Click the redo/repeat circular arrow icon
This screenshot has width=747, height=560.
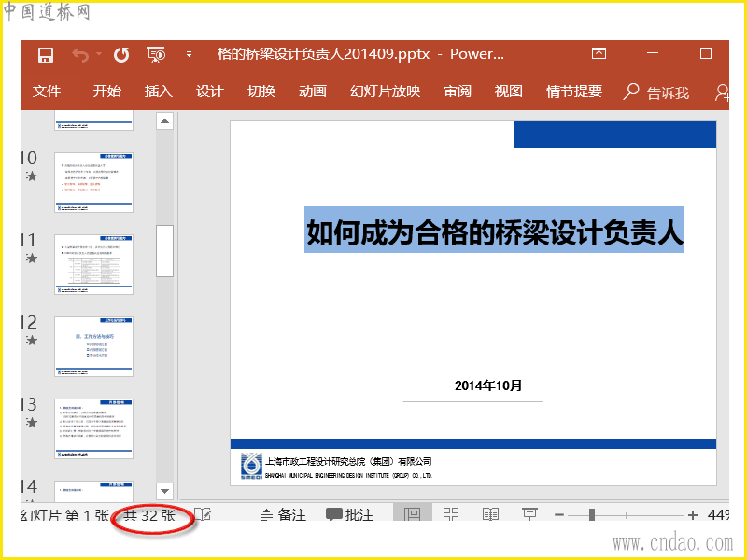[x=121, y=55]
